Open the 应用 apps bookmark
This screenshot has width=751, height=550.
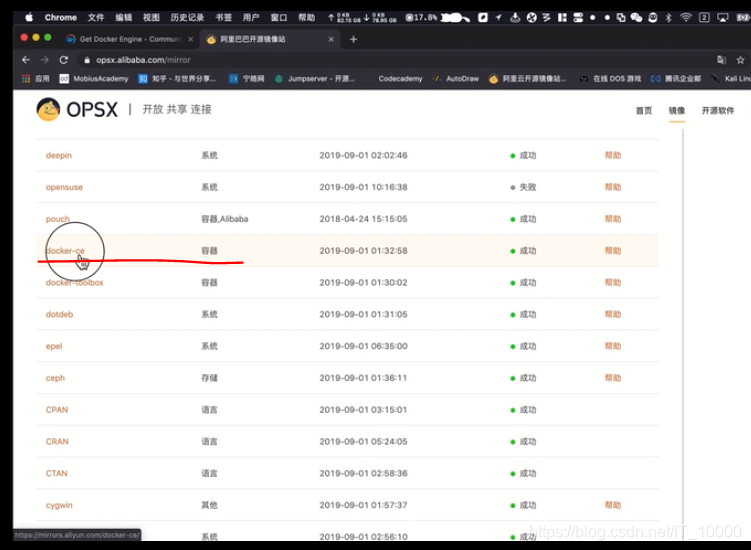35,79
